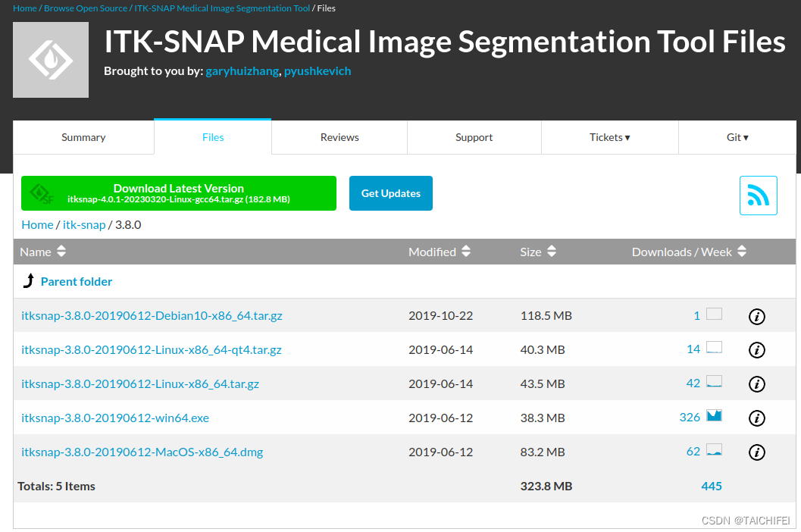Viewport: 801px width, 532px height.
Task: Click the Parent folder up-arrow icon
Action: click(x=29, y=280)
